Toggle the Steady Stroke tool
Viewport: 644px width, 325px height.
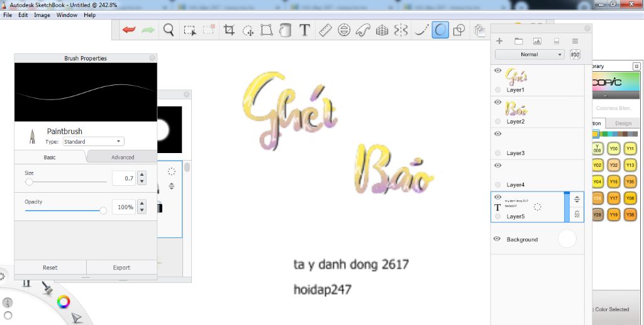[421, 30]
